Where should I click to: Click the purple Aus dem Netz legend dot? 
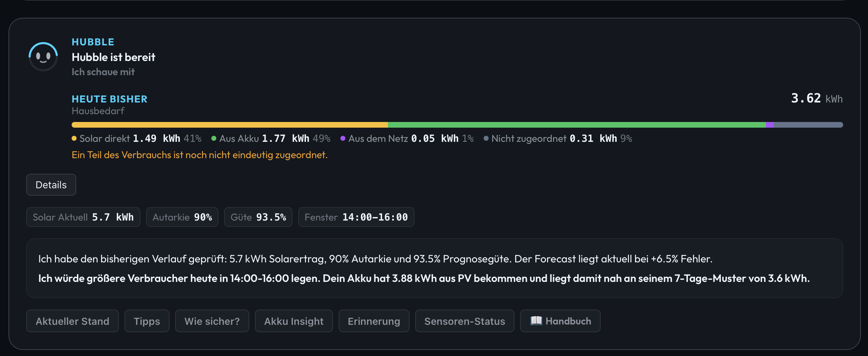click(x=343, y=139)
